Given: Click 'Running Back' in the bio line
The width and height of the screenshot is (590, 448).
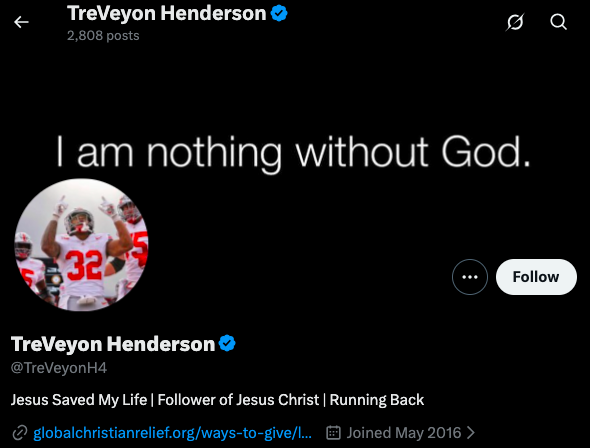Looking at the screenshot, I should point(377,399).
